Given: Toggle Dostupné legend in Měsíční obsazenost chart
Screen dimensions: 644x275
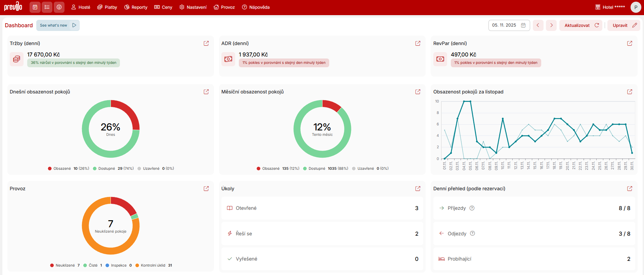Looking at the screenshot, I should 316,168.
